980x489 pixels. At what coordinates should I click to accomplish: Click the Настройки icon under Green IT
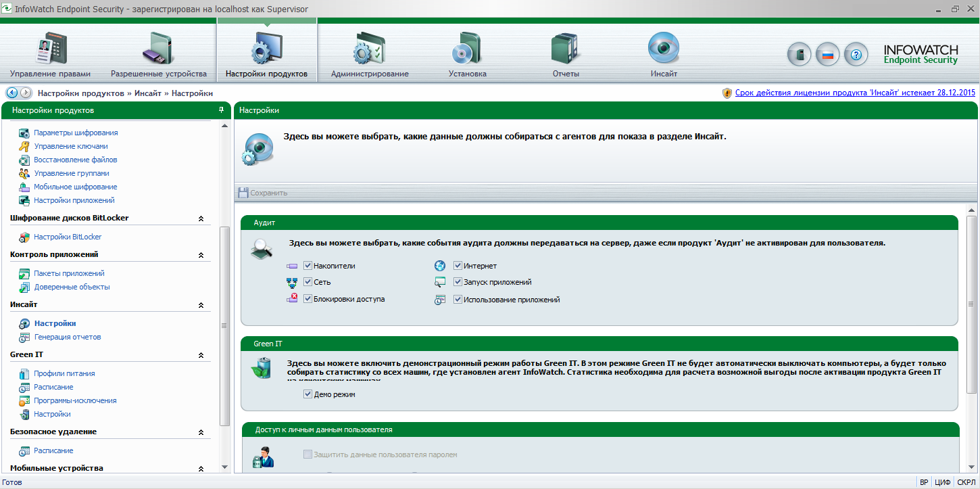coord(24,415)
